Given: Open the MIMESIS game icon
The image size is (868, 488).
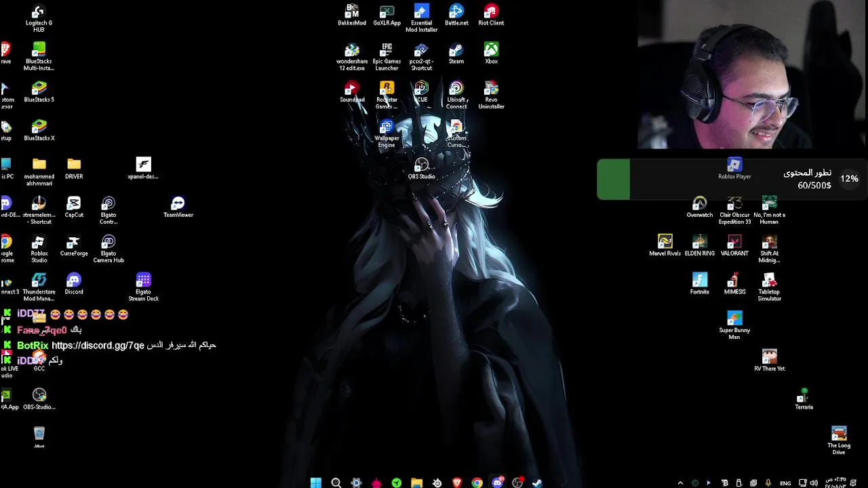Looking at the screenshot, I should [x=734, y=284].
